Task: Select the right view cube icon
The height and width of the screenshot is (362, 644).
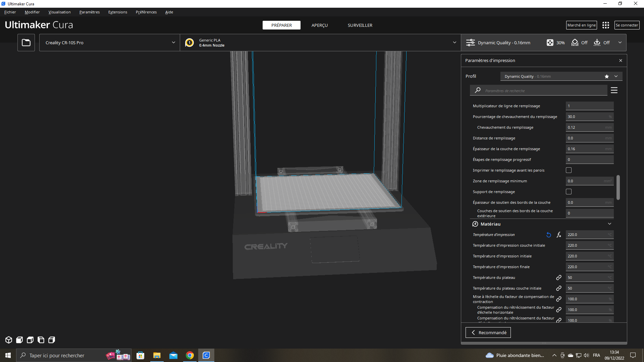Action: (x=52, y=340)
